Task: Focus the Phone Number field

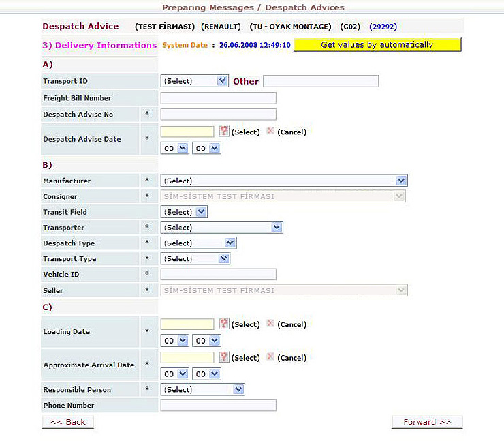Action: (x=218, y=406)
